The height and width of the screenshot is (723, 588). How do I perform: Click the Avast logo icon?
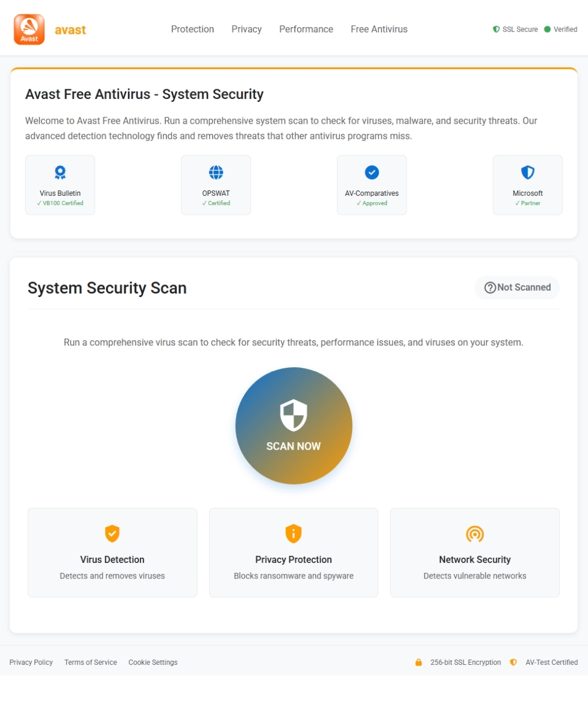(29, 29)
